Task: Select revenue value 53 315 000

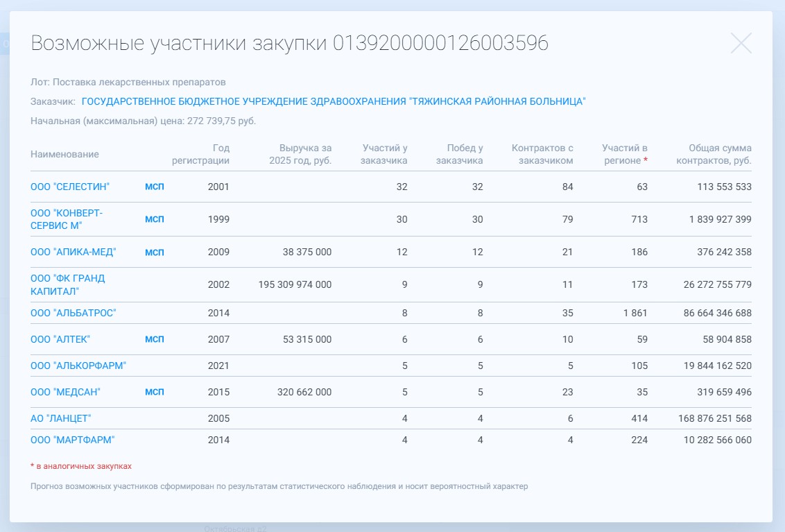Action: [307, 340]
